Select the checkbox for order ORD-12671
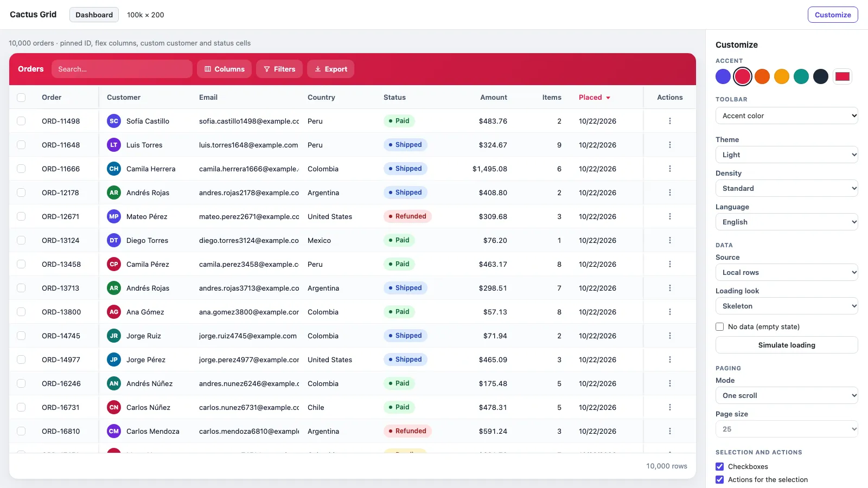This screenshot has width=868, height=488. (x=21, y=216)
